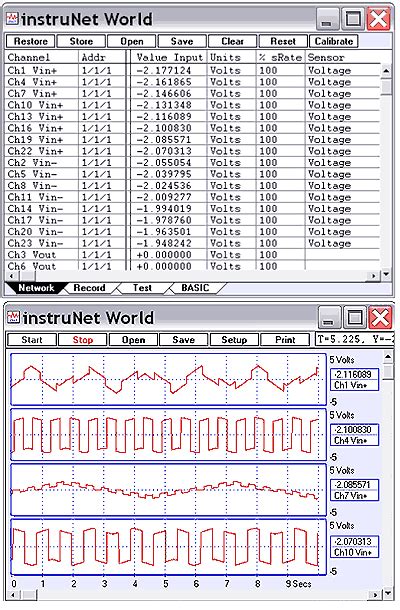The height and width of the screenshot is (610, 400).
Task: Click the Ch4 Vin+ square wave graph
Action: coord(168,435)
